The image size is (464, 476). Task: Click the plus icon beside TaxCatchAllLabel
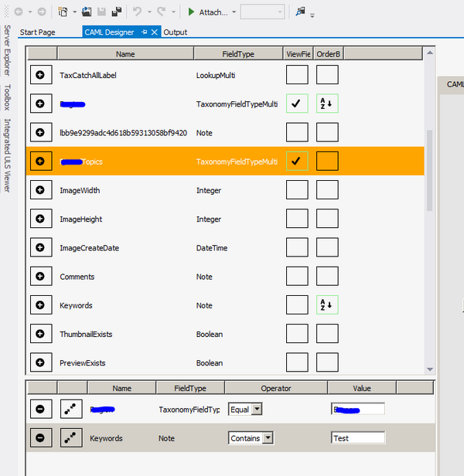40,75
